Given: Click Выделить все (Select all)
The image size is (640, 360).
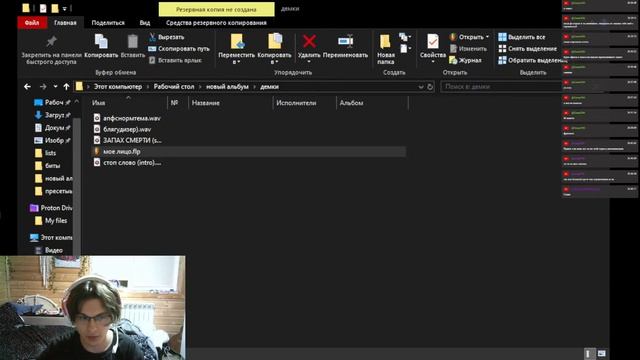Looking at the screenshot, I should coord(522,37).
